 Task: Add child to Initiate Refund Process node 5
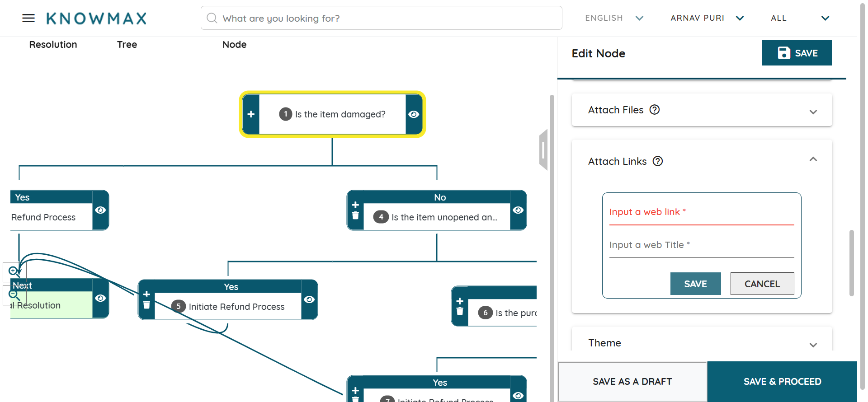pyautogui.click(x=146, y=294)
